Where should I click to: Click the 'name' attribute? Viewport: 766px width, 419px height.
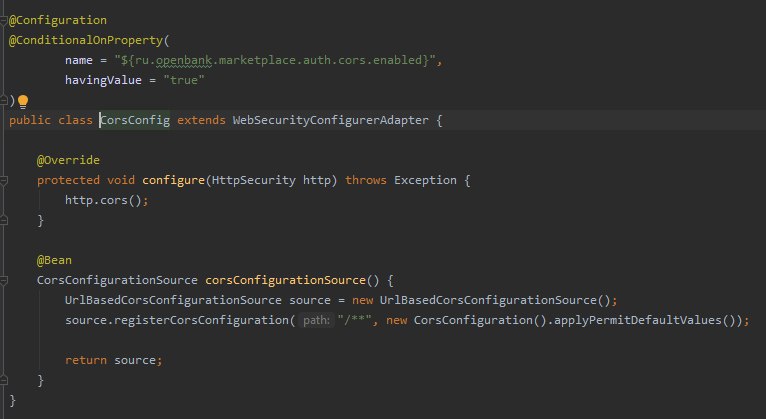pos(79,60)
